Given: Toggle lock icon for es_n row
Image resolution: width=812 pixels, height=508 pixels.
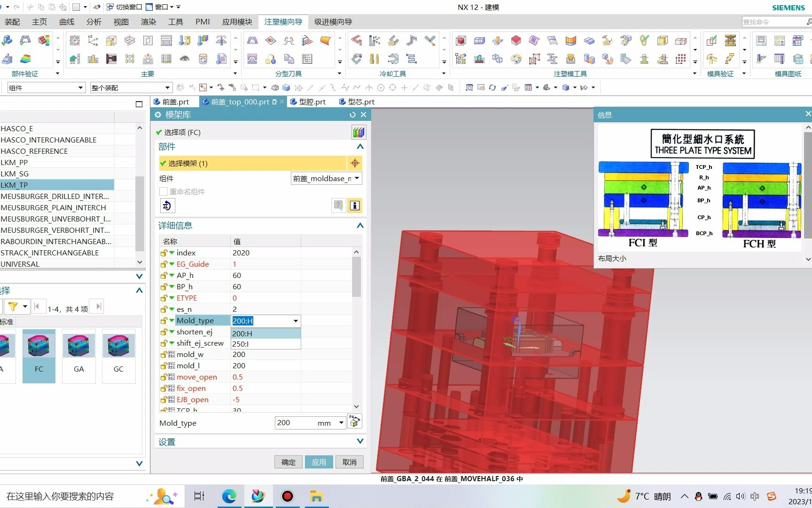Looking at the screenshot, I should (164, 309).
